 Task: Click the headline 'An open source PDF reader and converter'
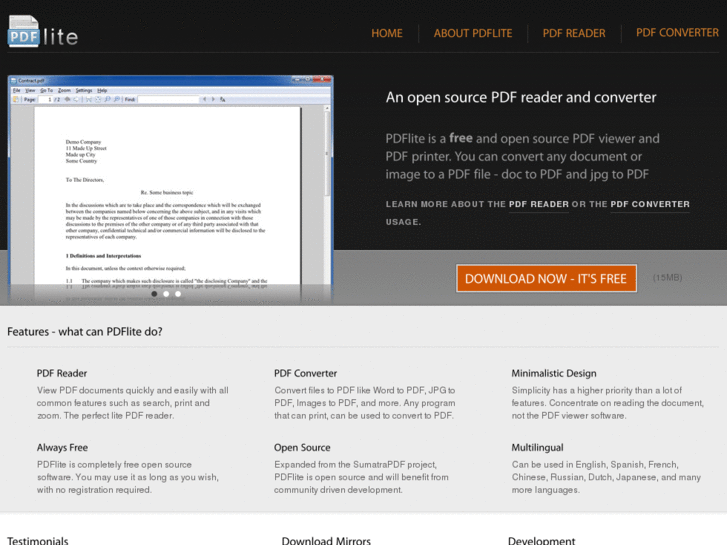point(521,97)
